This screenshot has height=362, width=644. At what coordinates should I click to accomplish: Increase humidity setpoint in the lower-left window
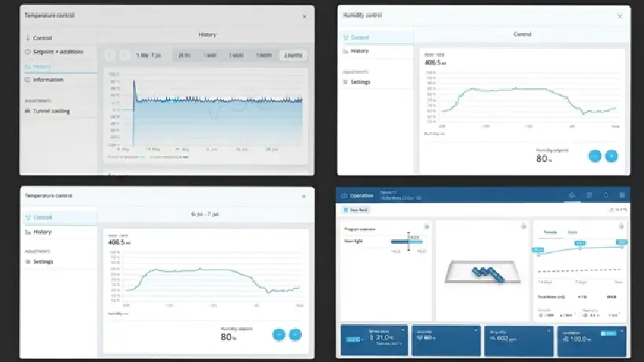pos(296,335)
